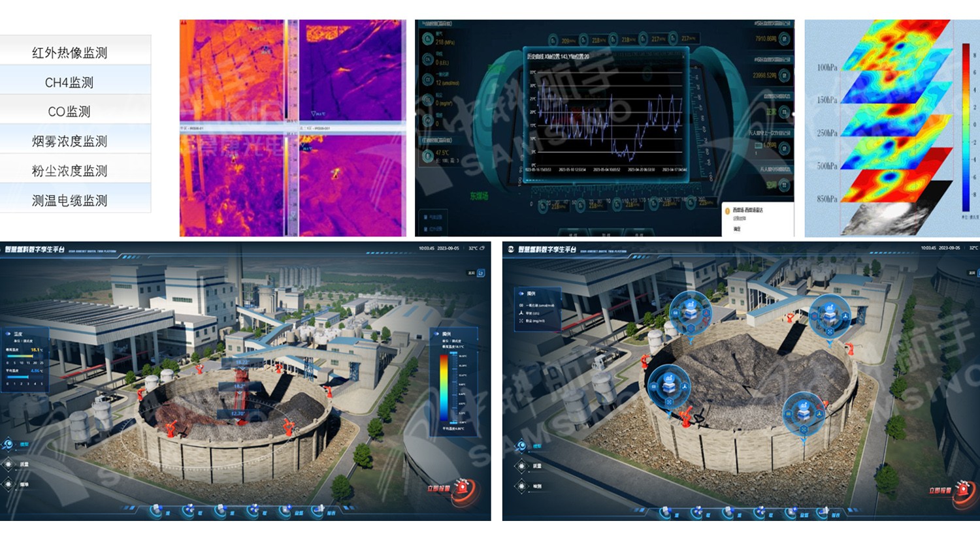This screenshot has width=980, height=551.
Task: Click the status icon next to 正常
Action: [784, 112]
